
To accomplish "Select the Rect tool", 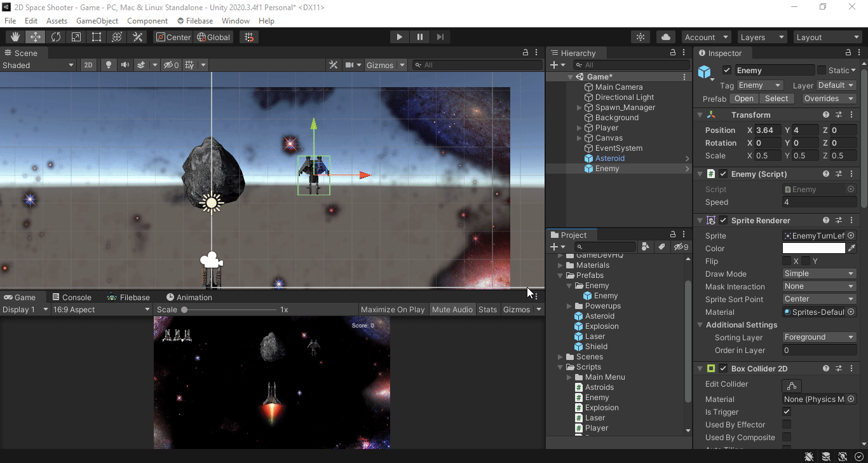I will pos(97,37).
